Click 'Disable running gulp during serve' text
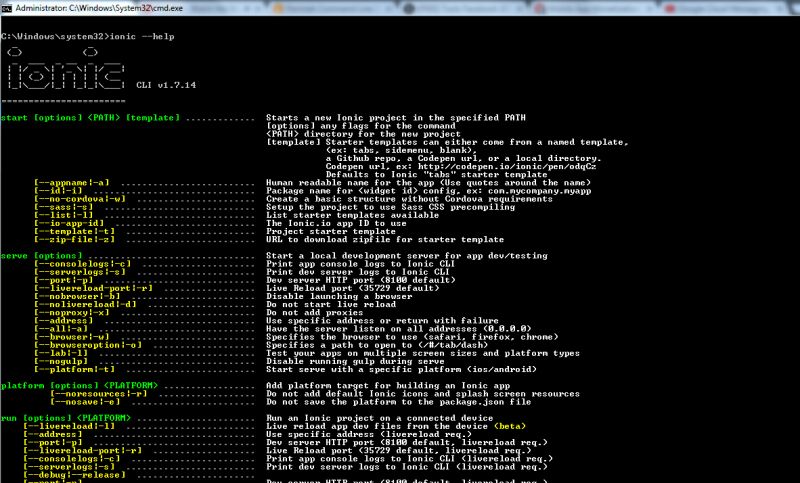This screenshot has height=483, width=800. (x=356, y=362)
